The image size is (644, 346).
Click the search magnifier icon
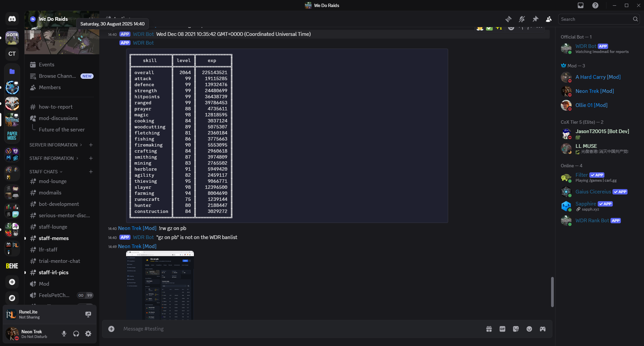pos(635,19)
